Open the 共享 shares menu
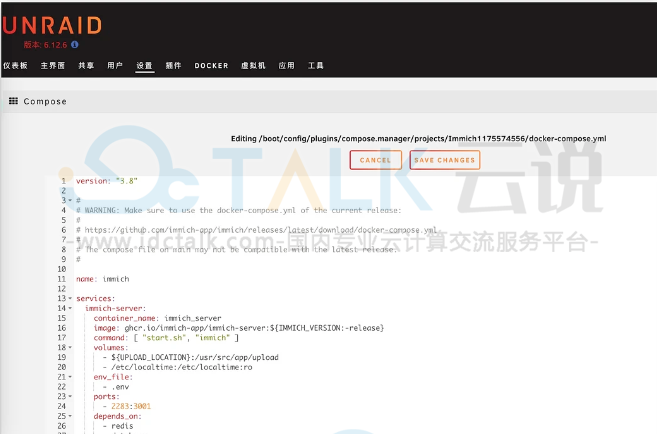The image size is (657, 434). click(86, 65)
